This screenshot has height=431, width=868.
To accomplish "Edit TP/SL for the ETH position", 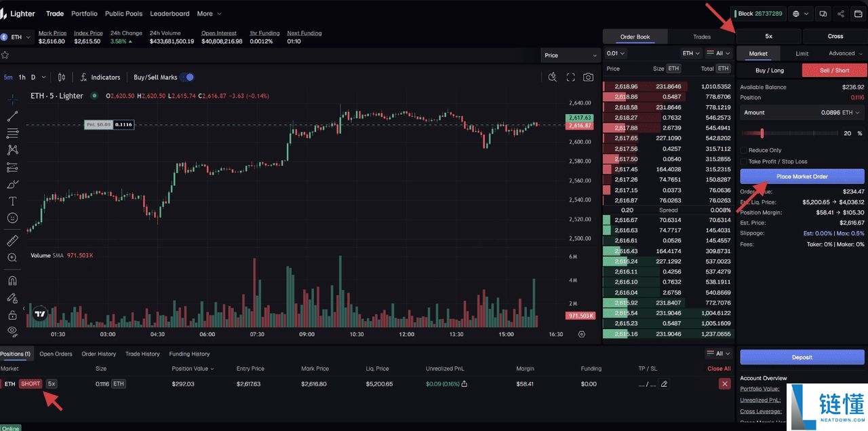I will [664, 384].
